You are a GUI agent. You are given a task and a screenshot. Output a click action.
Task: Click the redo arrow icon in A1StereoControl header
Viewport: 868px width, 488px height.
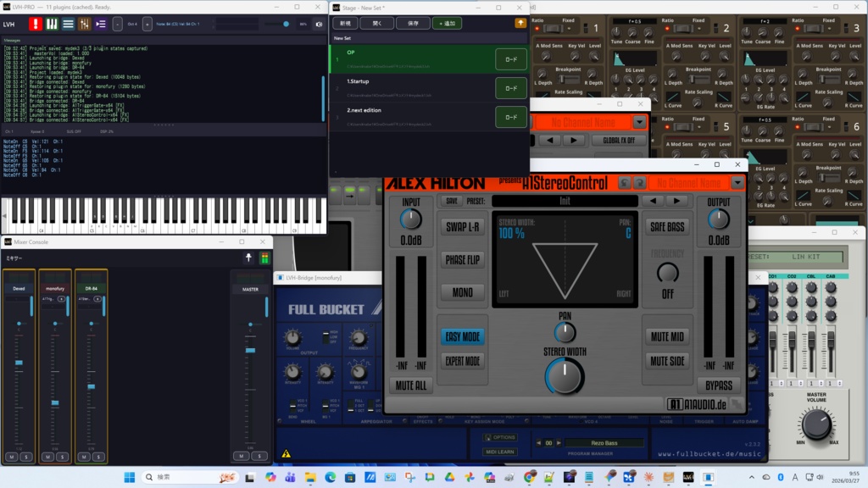click(639, 183)
